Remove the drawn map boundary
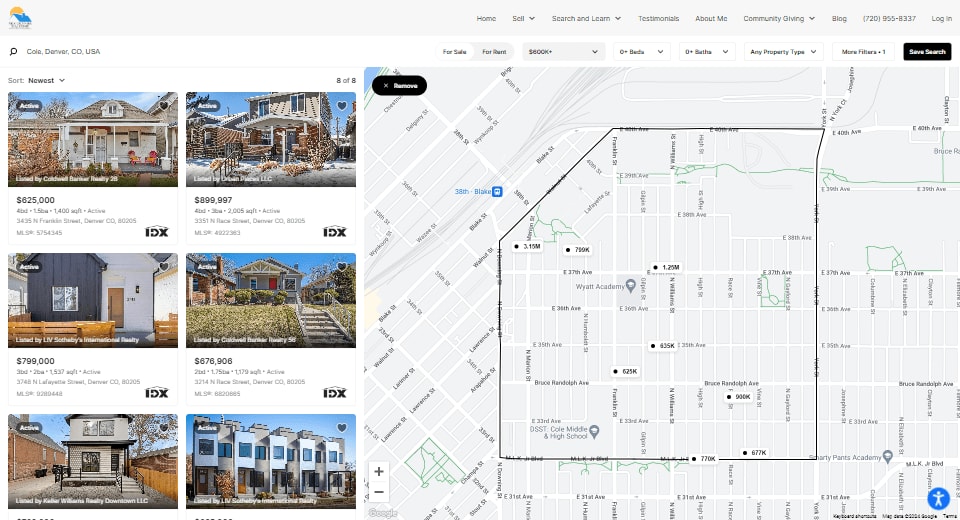 (399, 86)
